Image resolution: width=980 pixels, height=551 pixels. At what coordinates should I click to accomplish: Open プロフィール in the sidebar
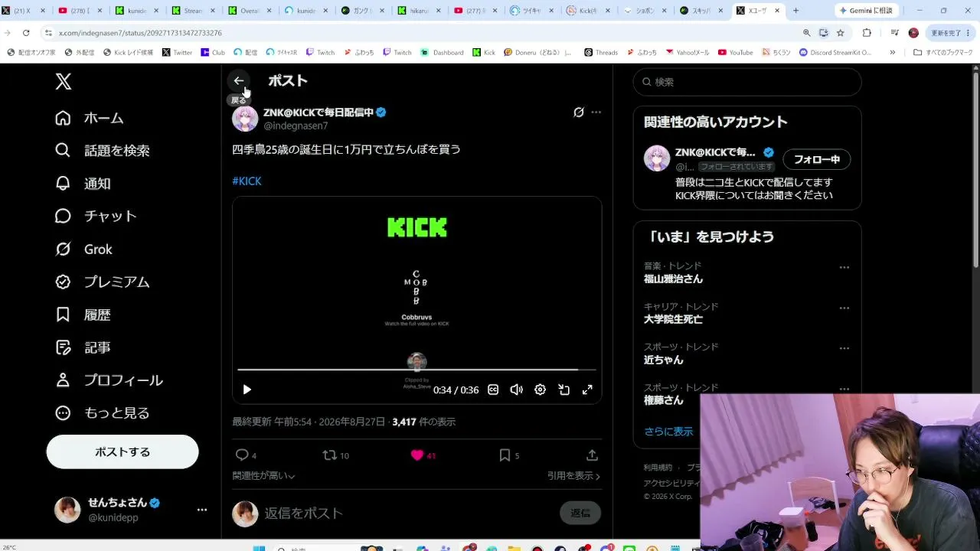click(x=109, y=380)
